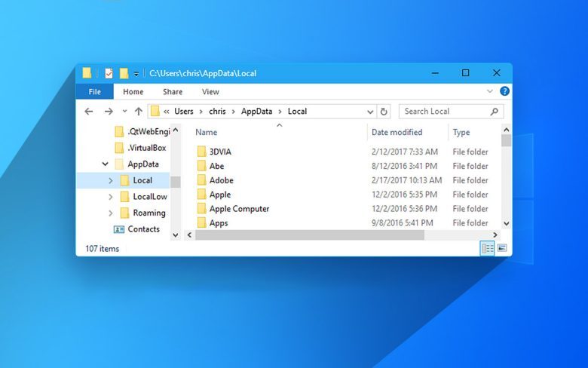Collapse the AppData tree node
The height and width of the screenshot is (368, 588).
click(105, 164)
